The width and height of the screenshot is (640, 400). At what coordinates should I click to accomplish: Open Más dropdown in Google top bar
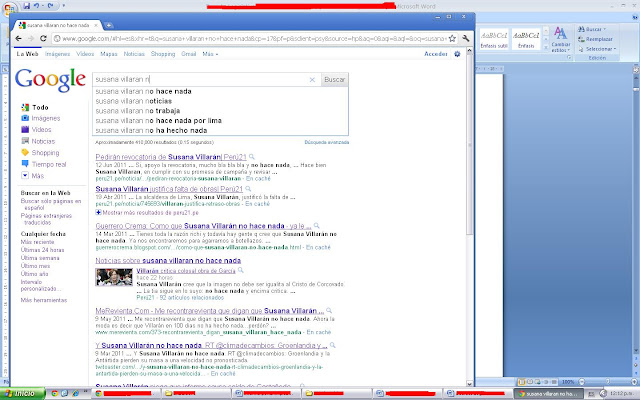point(210,54)
